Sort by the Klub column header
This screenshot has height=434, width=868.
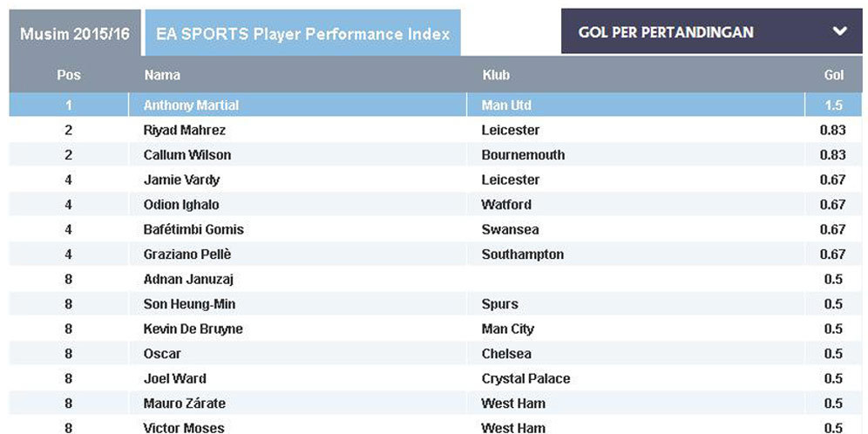pyautogui.click(x=496, y=75)
